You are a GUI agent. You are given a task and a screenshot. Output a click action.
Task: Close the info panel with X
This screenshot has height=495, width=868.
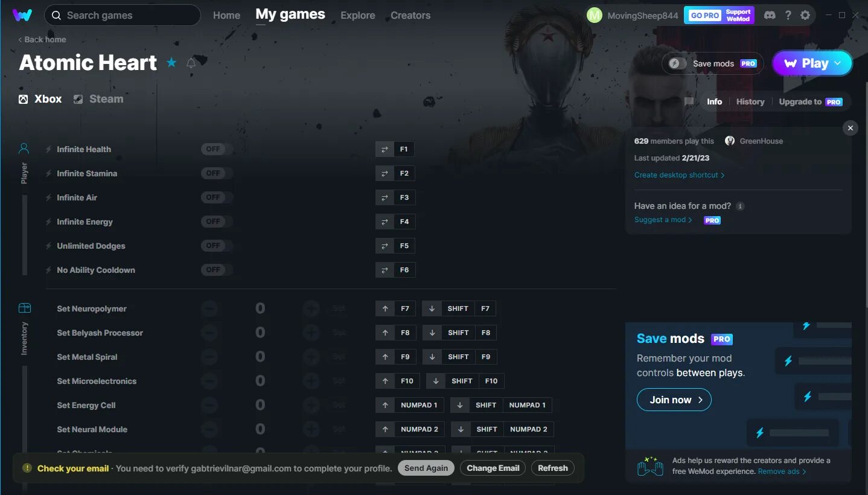(850, 128)
